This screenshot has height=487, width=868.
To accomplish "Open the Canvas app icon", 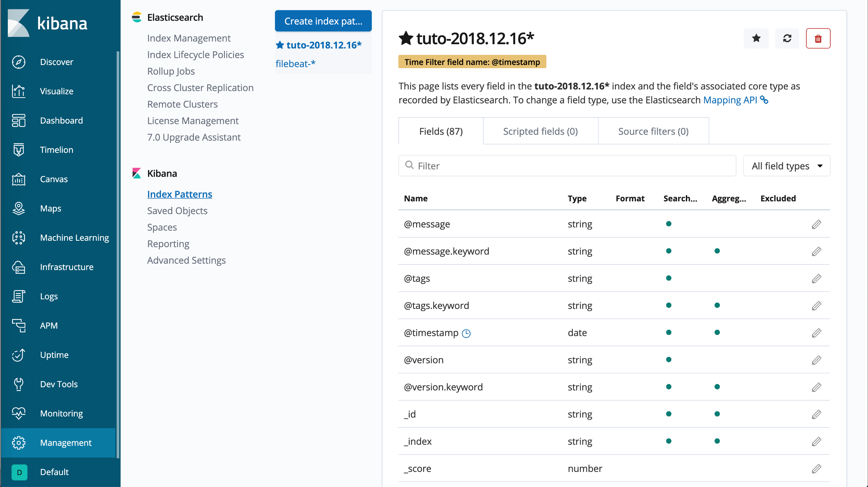I will 18,179.
